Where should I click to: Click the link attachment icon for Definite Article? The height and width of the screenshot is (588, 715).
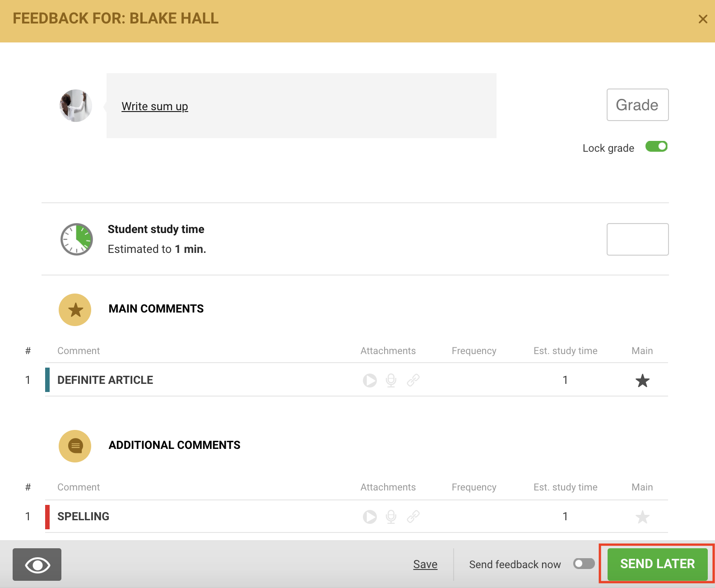(x=413, y=380)
